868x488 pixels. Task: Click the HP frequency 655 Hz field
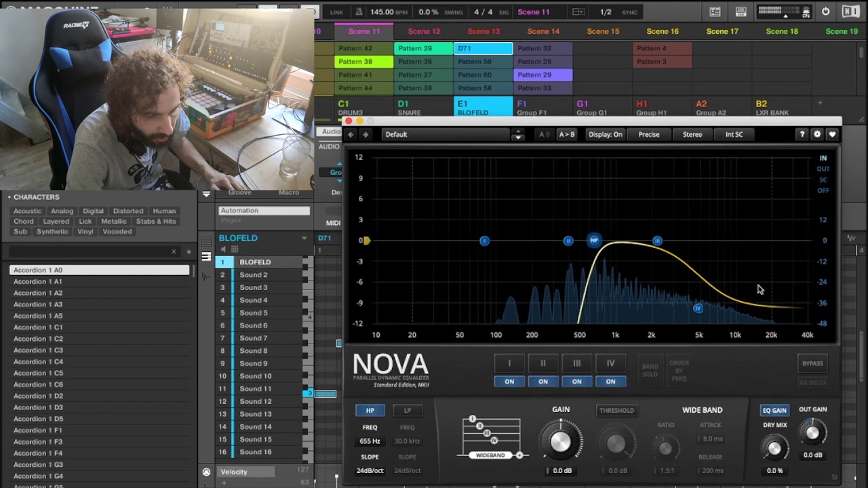[x=370, y=441]
